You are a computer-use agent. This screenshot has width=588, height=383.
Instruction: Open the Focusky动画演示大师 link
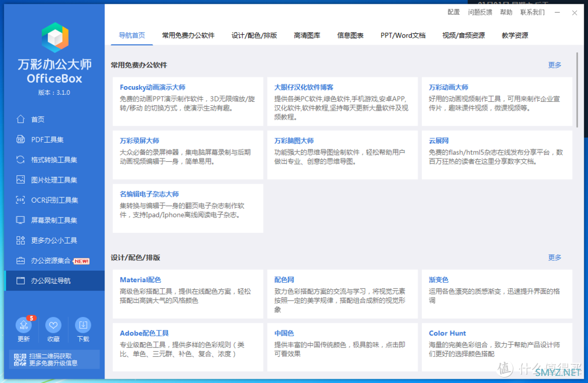point(152,87)
